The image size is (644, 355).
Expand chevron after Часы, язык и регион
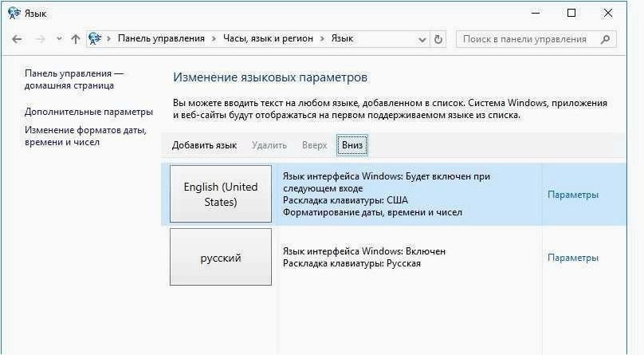(x=322, y=39)
